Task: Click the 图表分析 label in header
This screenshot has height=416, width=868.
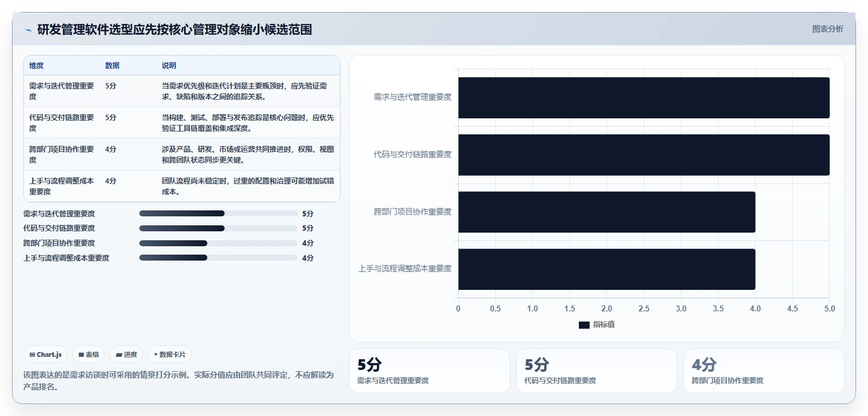Action: [x=827, y=29]
